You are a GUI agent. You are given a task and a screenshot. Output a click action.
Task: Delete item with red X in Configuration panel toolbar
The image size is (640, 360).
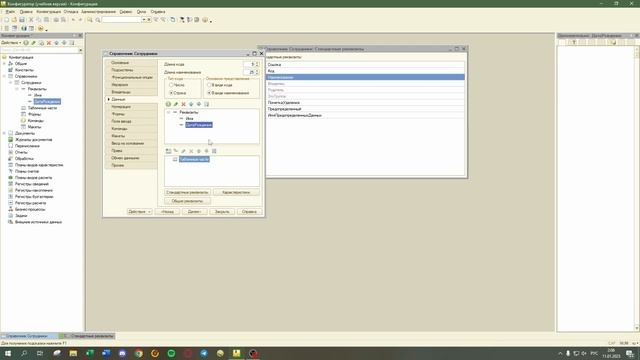pos(49,42)
